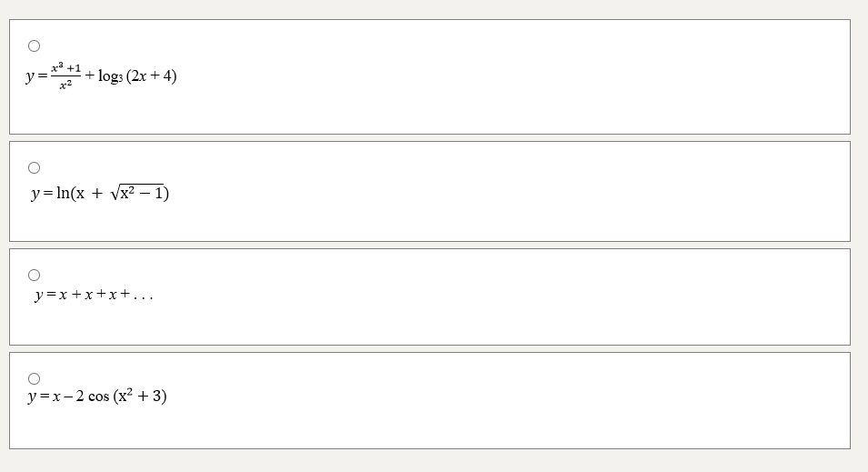Viewport: 868px width, 472px height.
Task: Select the radio button for the log₃ (2x + 4) option
Action: [x=34, y=45]
